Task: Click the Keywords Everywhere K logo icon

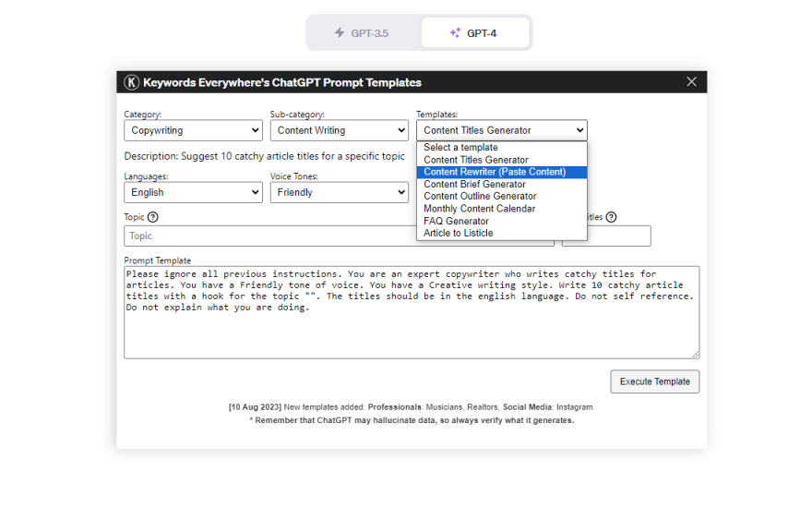Action: click(x=131, y=82)
